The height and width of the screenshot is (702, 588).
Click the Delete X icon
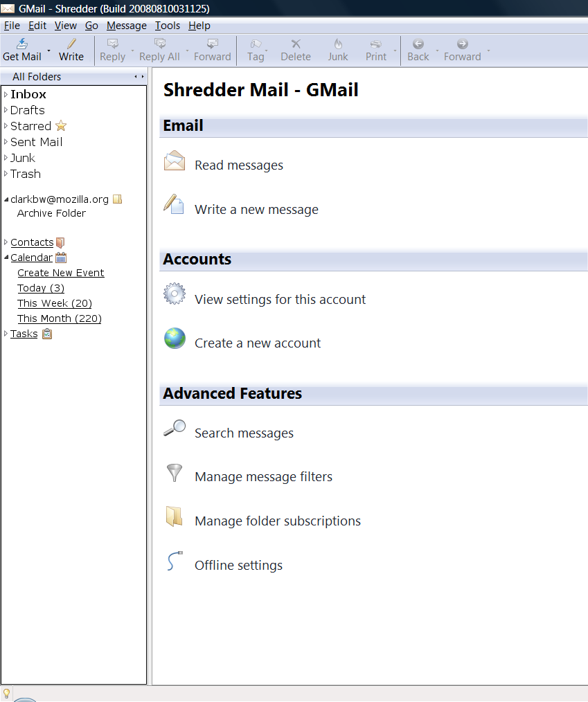click(296, 44)
